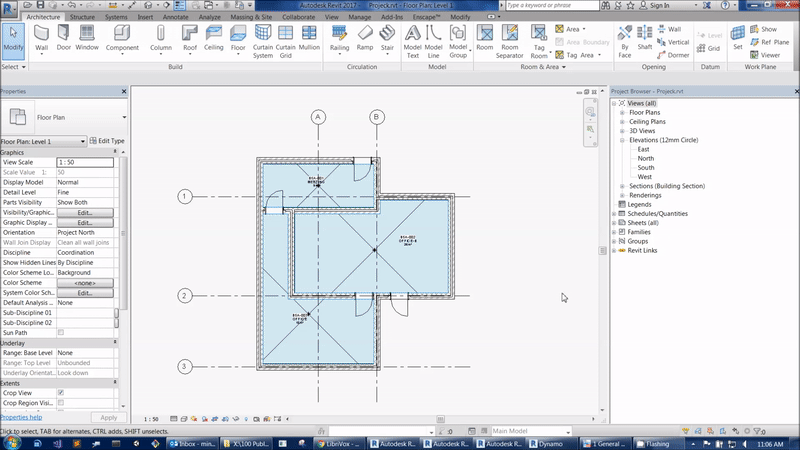Toggle the Sun Path checkbox
800x450 pixels.
tap(61, 332)
